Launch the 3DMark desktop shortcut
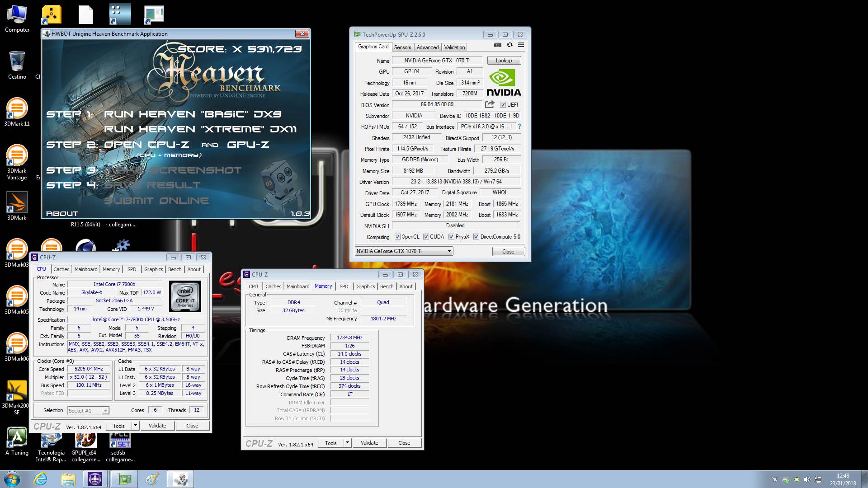 17,206
